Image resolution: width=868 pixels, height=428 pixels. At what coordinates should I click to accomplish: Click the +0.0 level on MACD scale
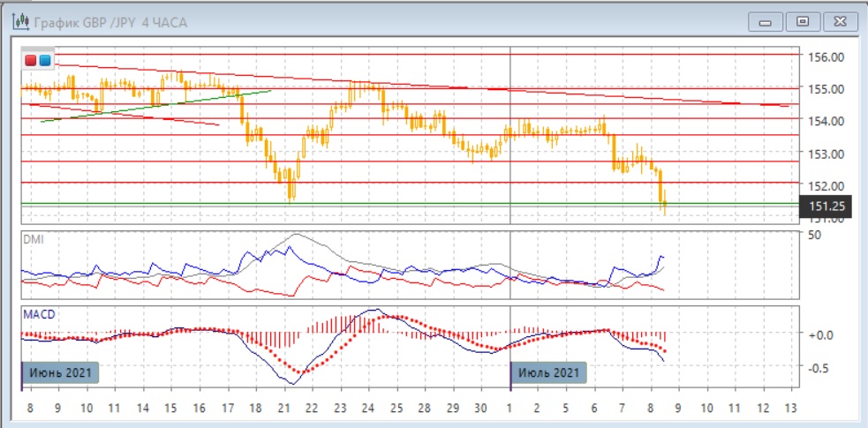(x=821, y=335)
